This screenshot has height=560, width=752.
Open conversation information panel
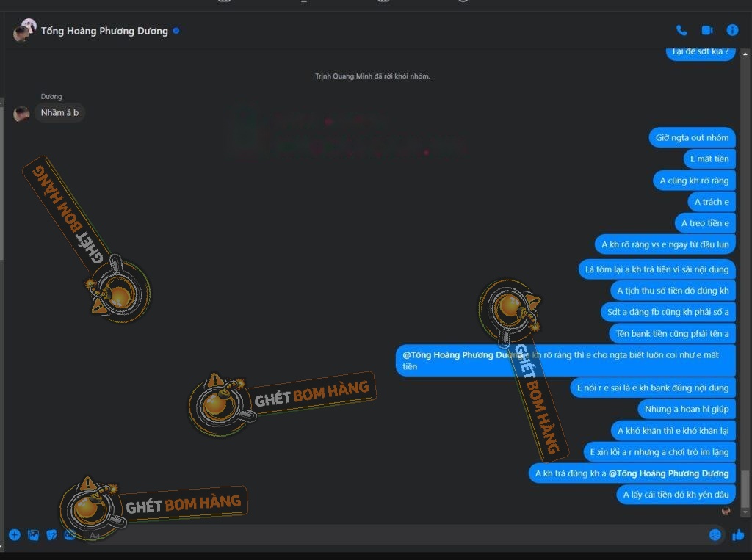(x=732, y=30)
